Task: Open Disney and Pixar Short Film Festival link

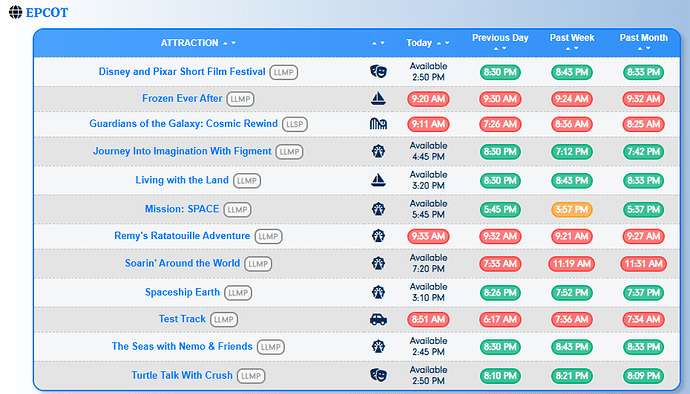Action: coord(182,71)
